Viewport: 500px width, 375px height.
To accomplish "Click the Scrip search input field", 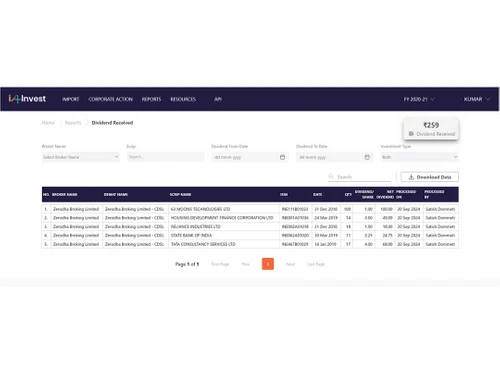I will point(165,157).
